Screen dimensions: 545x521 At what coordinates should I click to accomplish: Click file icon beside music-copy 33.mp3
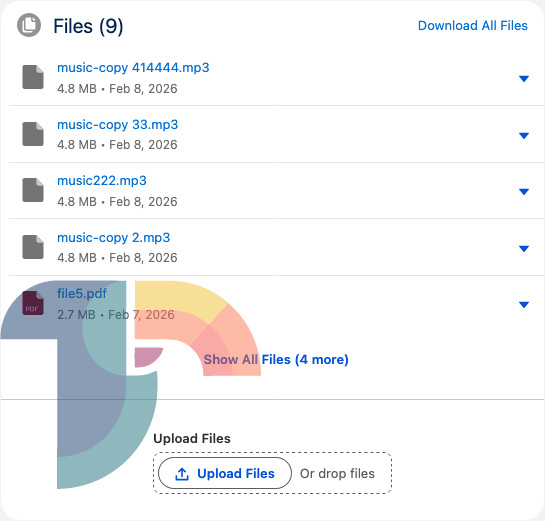click(33, 134)
